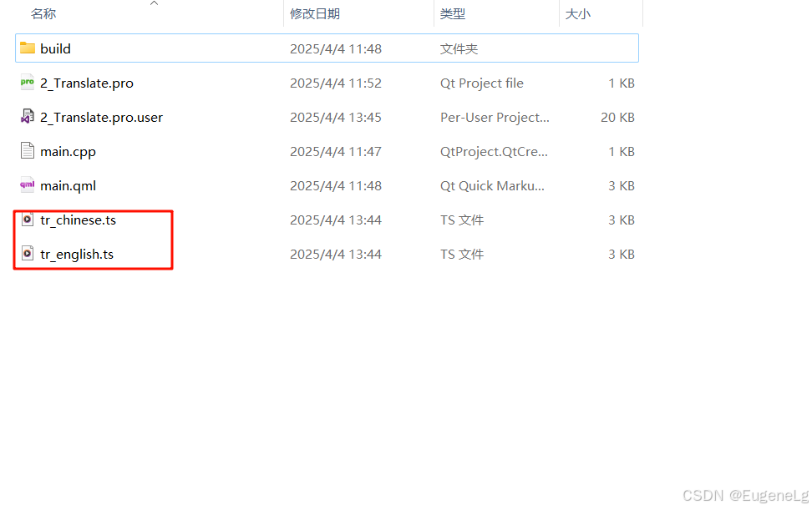Image resolution: width=812 pixels, height=510 pixels.
Task: Click the 2_Translate.pro.user file icon
Action: tap(28, 116)
